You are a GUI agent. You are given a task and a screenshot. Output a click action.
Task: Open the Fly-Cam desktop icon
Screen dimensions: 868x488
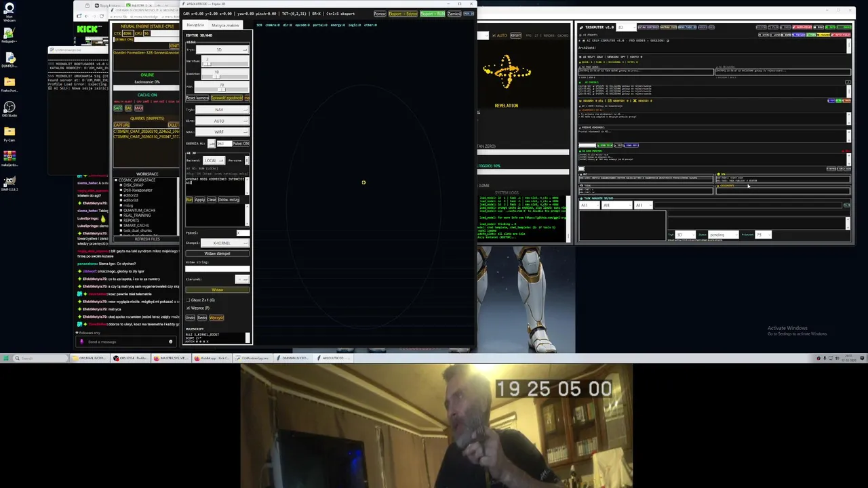(9, 132)
